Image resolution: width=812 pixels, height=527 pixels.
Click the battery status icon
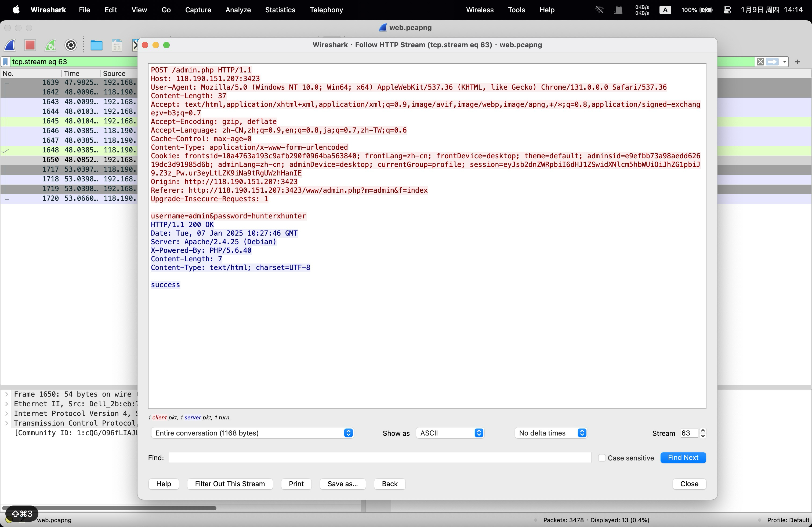click(706, 10)
